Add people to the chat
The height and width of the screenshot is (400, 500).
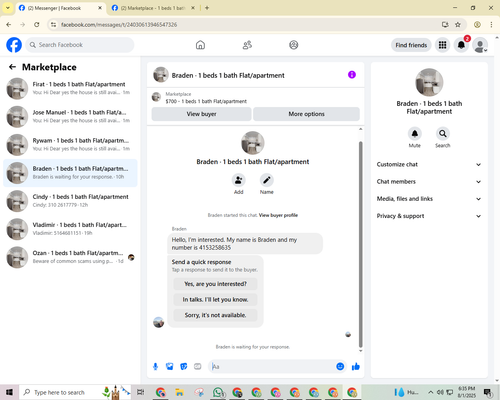click(x=238, y=180)
